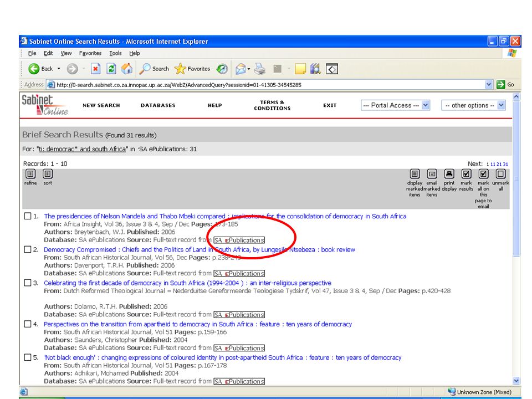The width and height of the screenshot is (532, 399).
Task: Open the Mandela and Mbeki presidencies article
Action: [x=226, y=216]
